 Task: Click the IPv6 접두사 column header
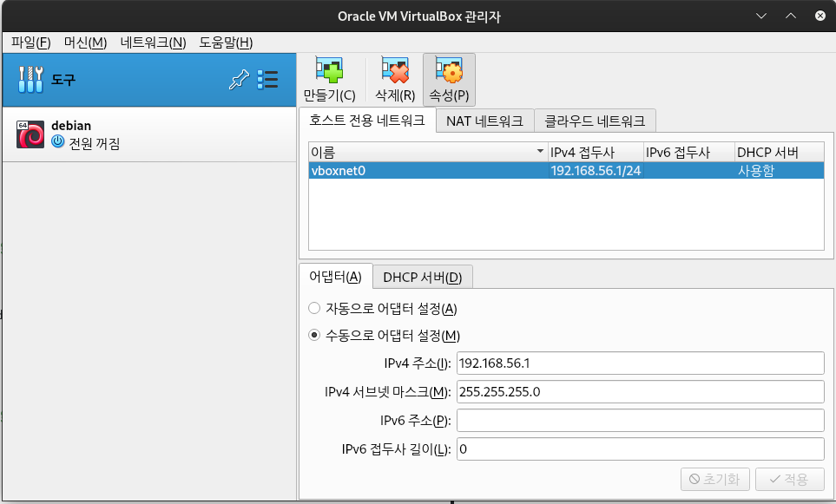coord(688,153)
